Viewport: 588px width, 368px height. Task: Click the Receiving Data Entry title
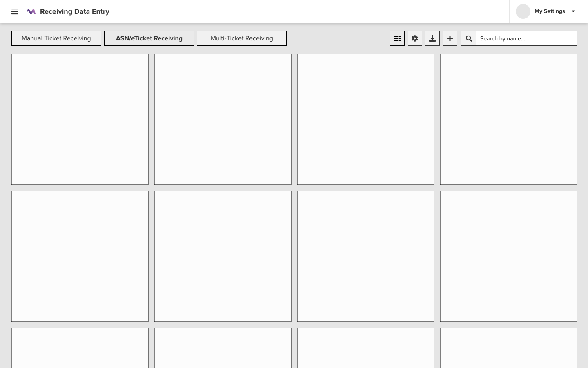(x=75, y=11)
